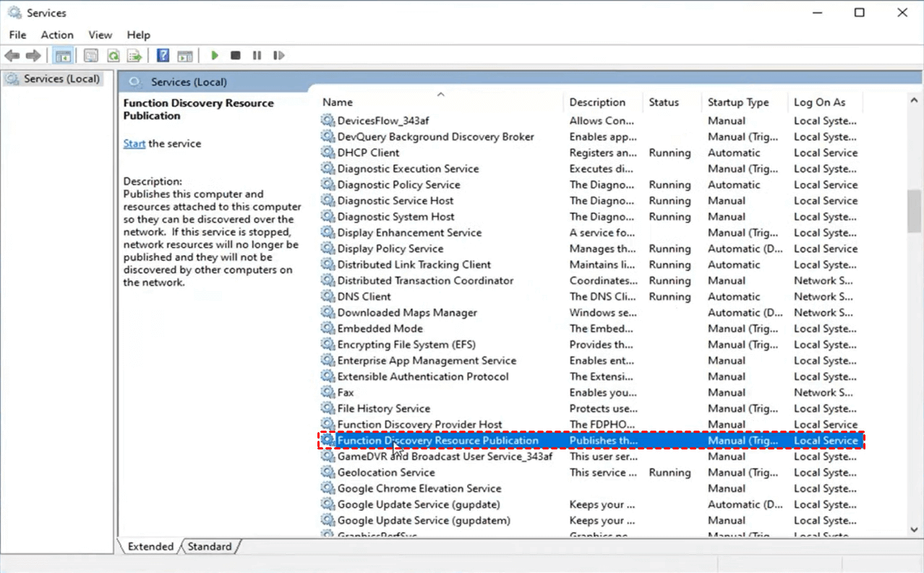This screenshot has height=573, width=924.
Task: Toggle the Show/Hide Console Tree icon
Action: 63,56
